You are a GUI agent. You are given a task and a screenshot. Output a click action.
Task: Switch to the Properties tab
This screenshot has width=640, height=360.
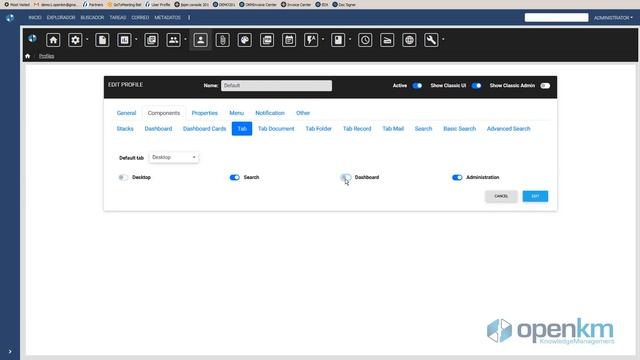coord(204,113)
